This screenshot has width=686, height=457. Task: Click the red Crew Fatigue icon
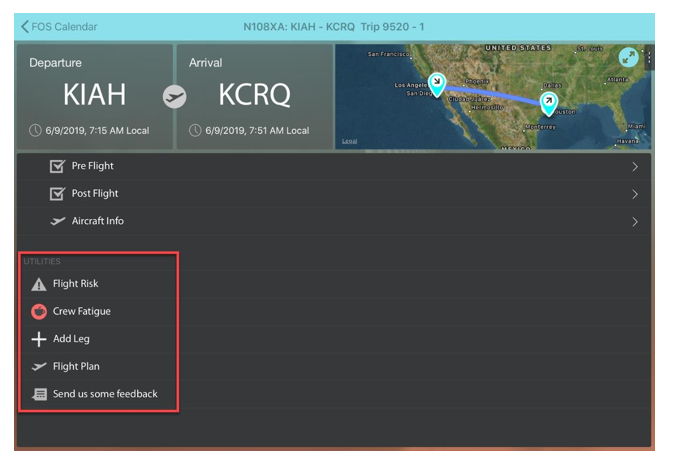click(x=39, y=311)
